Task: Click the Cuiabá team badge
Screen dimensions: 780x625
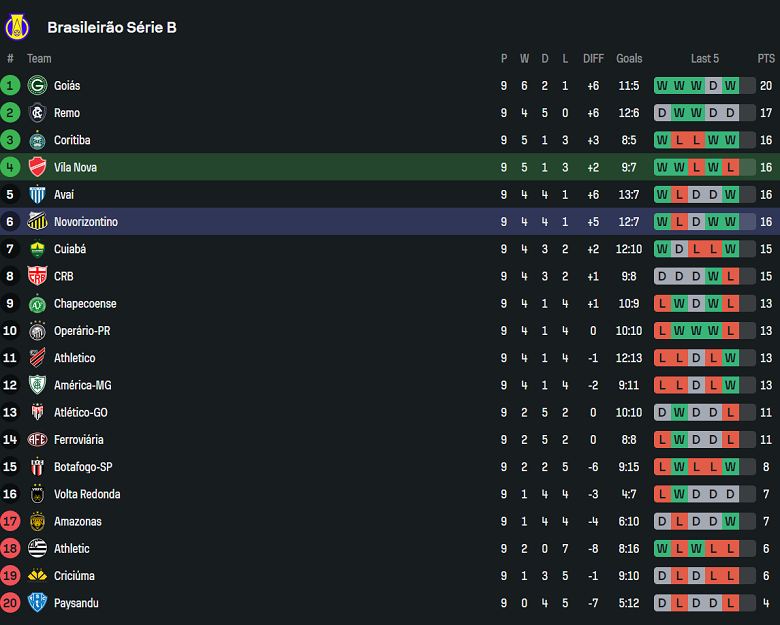Action: click(x=38, y=249)
